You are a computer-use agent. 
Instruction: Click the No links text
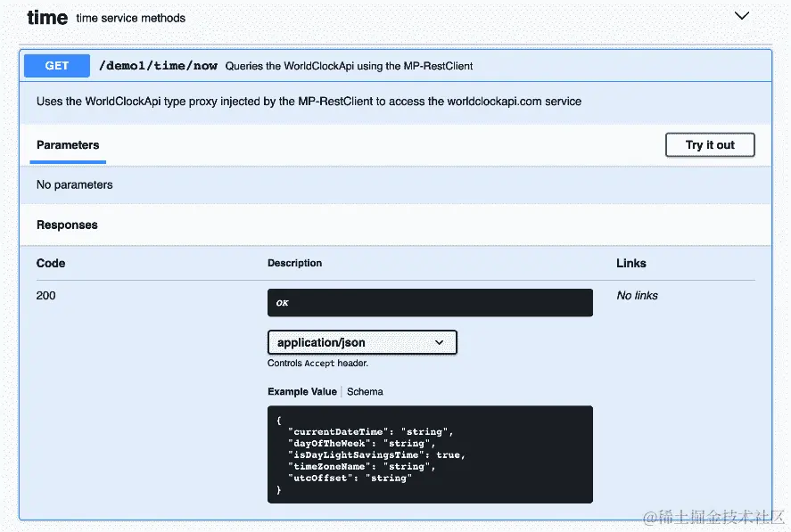[637, 296]
